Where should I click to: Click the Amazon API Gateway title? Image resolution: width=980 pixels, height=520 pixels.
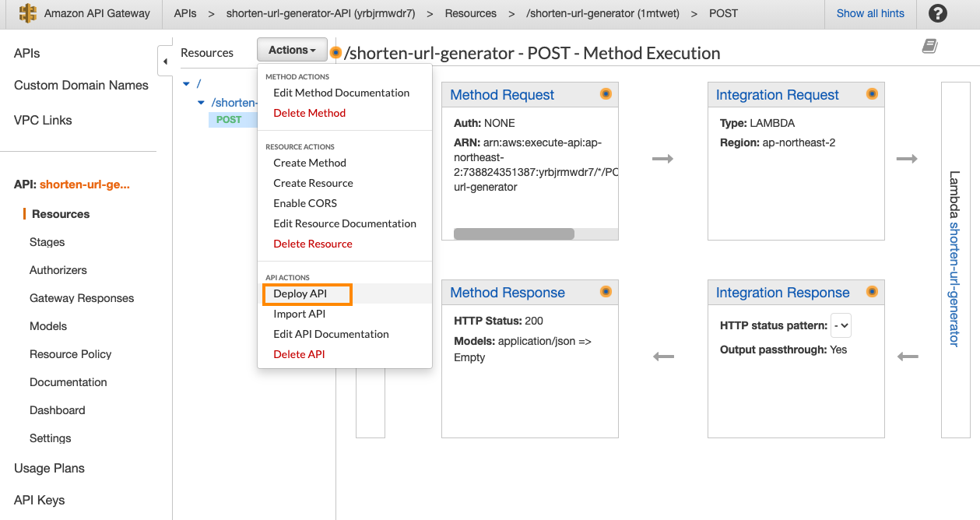point(97,13)
